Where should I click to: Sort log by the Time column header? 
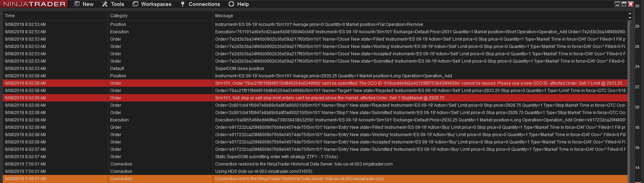point(55,16)
